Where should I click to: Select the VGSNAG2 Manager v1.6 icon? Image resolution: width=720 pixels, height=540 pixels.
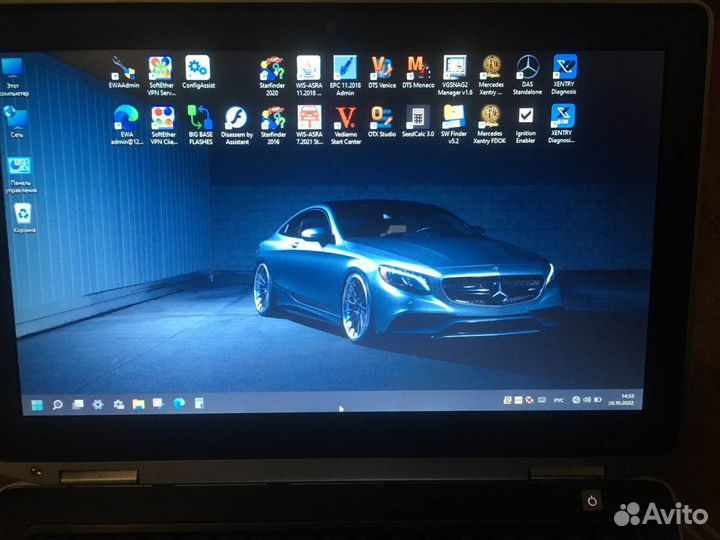(455, 75)
